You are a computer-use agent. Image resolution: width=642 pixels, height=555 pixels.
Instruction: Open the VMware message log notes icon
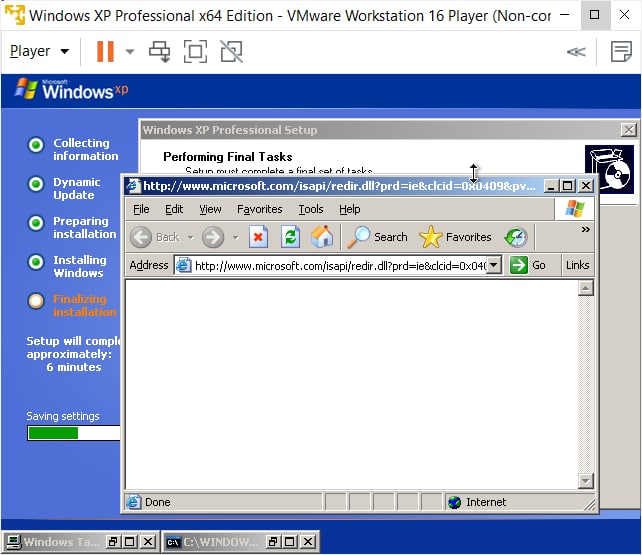pos(621,52)
